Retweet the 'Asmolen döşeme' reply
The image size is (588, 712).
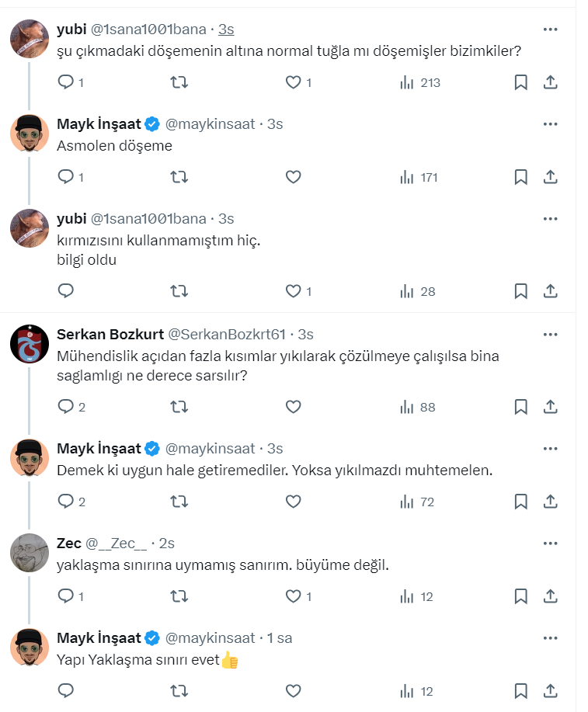[179, 177]
